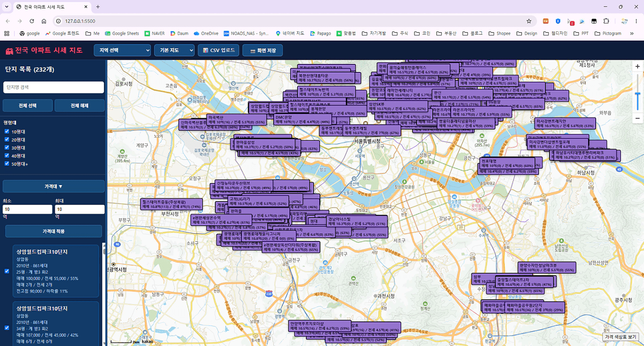
Task: Open the 자기계발 bookmark folder
Action: (x=374, y=33)
